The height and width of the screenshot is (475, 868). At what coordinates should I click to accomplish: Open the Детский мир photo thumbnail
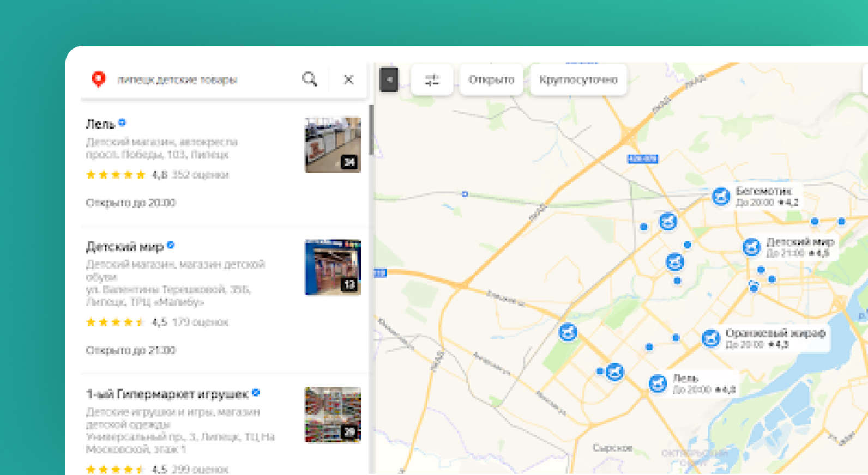click(333, 267)
